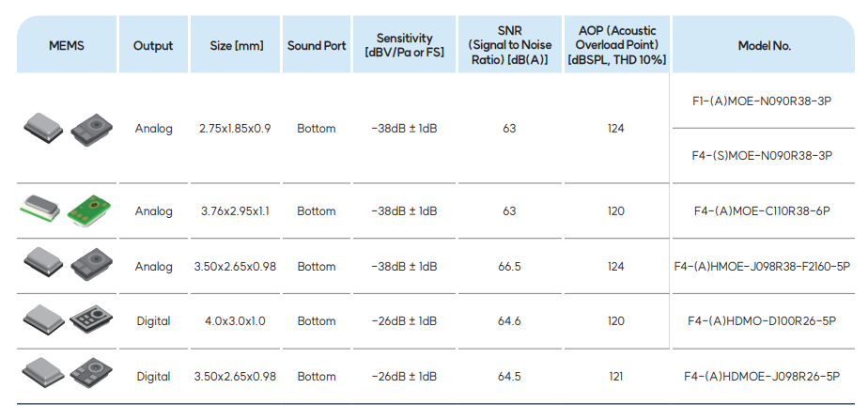
Task: Select the Output column header
Action: pos(153,45)
